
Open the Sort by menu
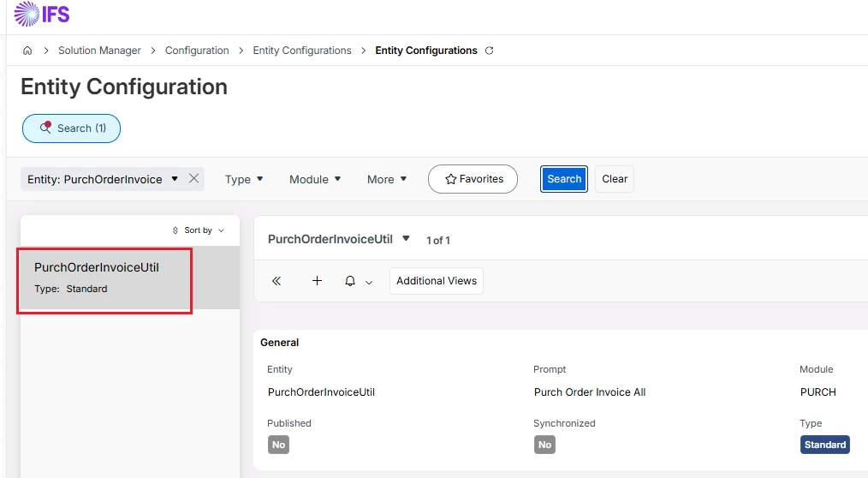[199, 230]
